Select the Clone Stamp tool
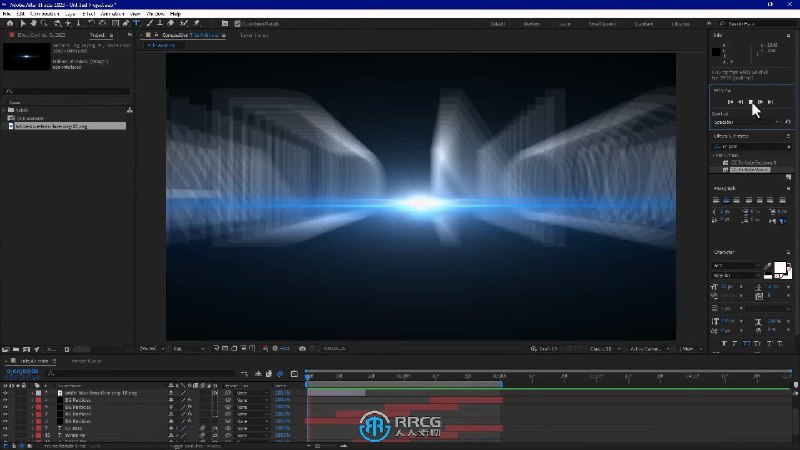This screenshot has width=800, height=450. click(x=160, y=23)
